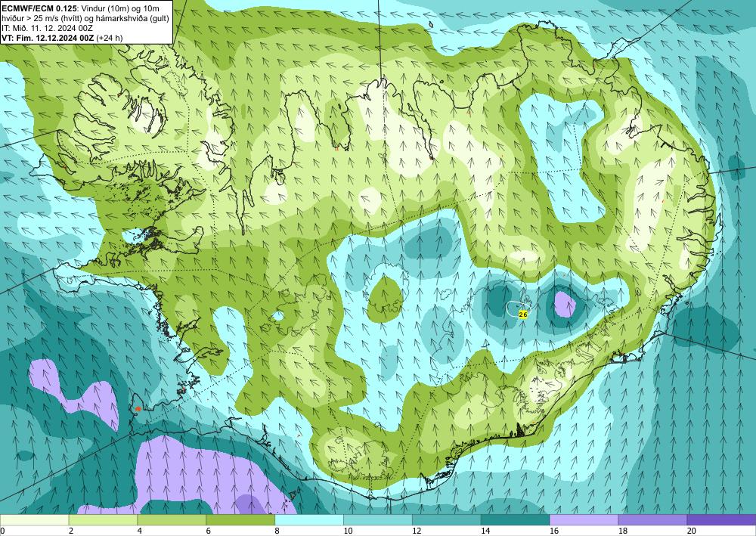This screenshot has height=536, width=756.
Task: Click the legend value '12'
Action: [x=417, y=531]
